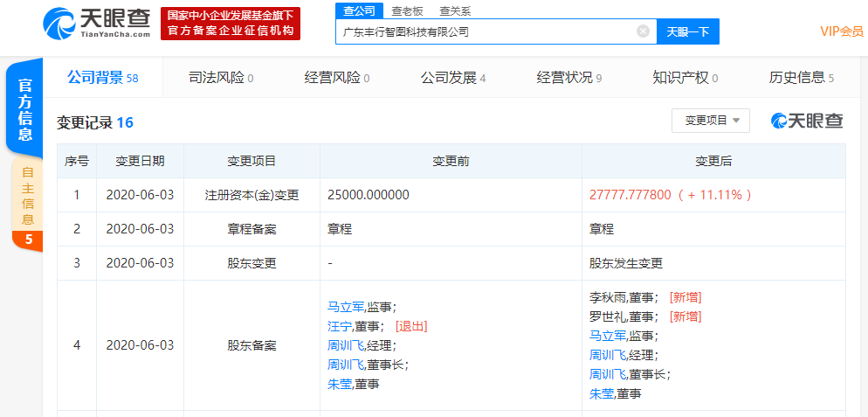The image size is (868, 417).
Task: Open the 司法风险 tab
Action: 220,78
